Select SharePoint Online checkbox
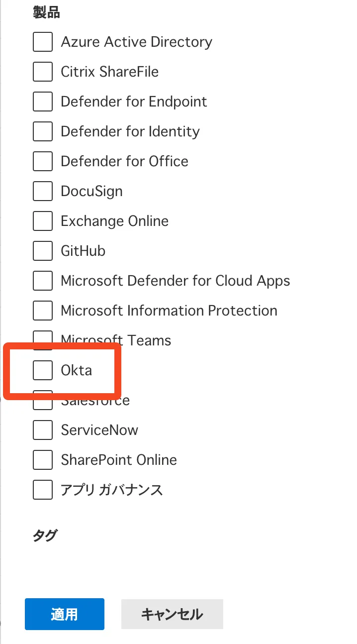Image resolution: width=357 pixels, height=644 pixels. pyautogui.click(x=43, y=460)
